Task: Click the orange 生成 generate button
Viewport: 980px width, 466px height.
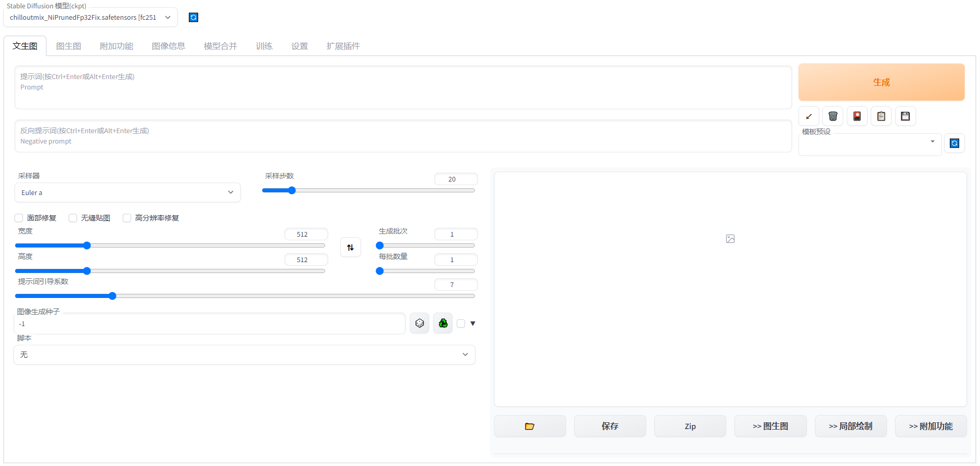Action: click(x=882, y=82)
